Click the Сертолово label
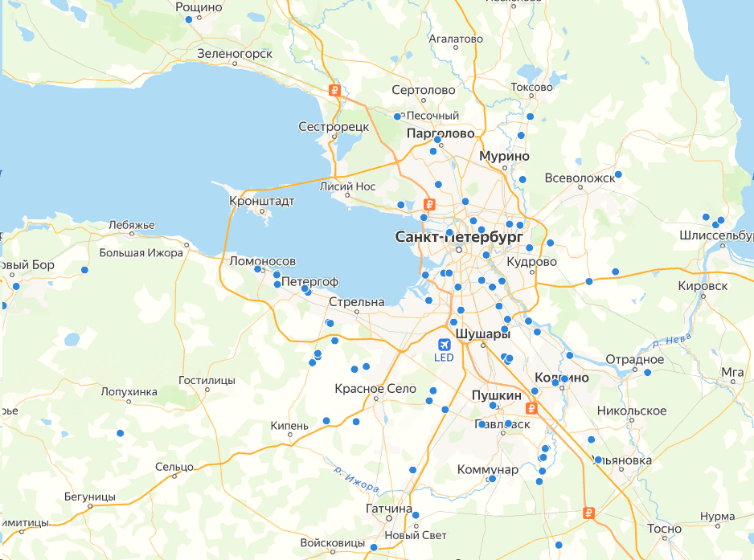754x560 pixels. [x=423, y=90]
